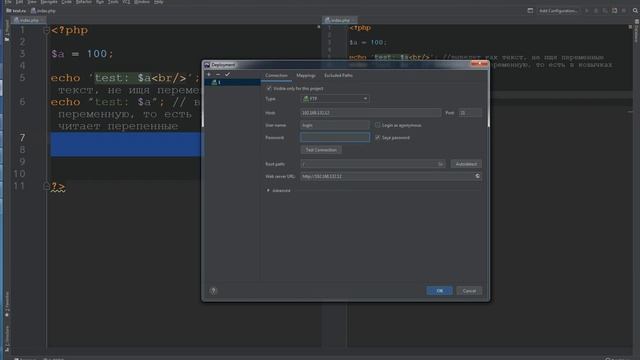Click Autodetect root path button

pos(466,164)
